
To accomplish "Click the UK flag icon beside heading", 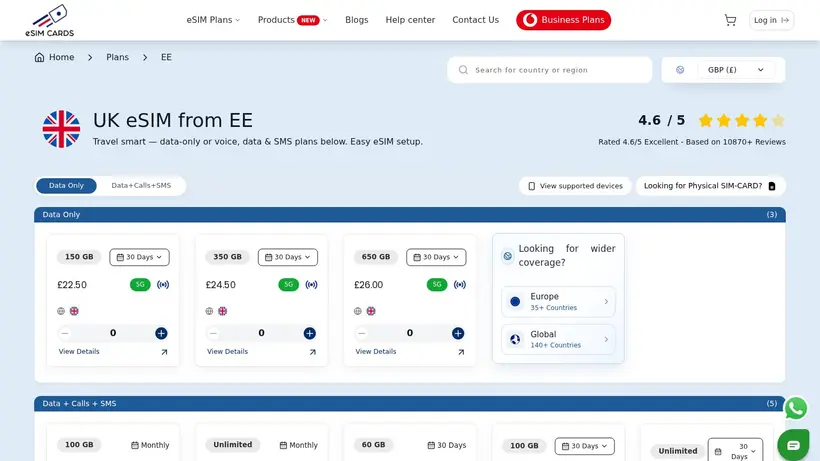I will pyautogui.click(x=61, y=129).
